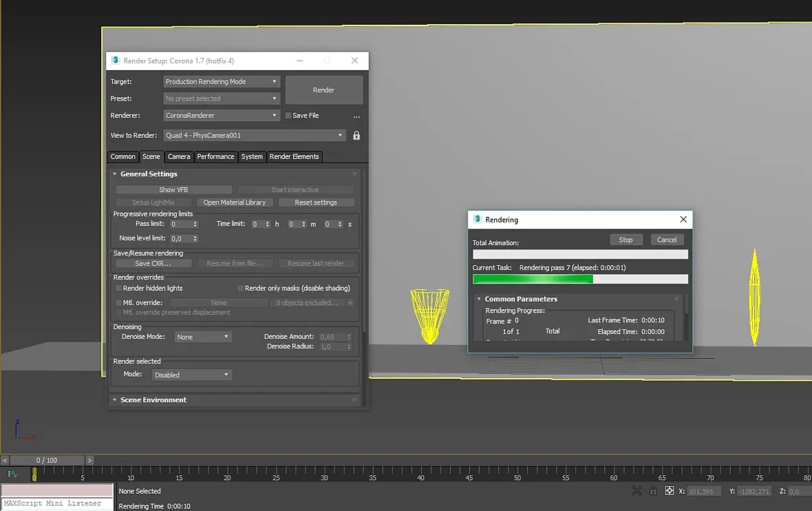Click the Total Animation progress bar
The image size is (812, 511).
click(x=580, y=254)
